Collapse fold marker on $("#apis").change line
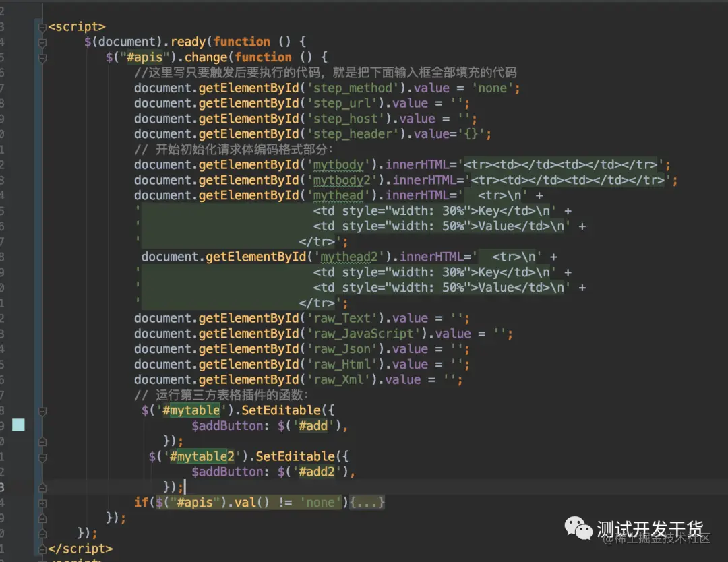The image size is (728, 562). pyautogui.click(x=42, y=58)
